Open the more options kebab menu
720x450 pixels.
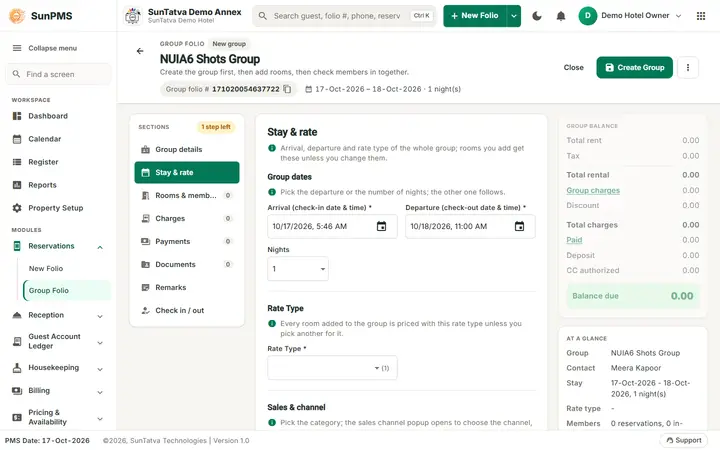coord(687,68)
